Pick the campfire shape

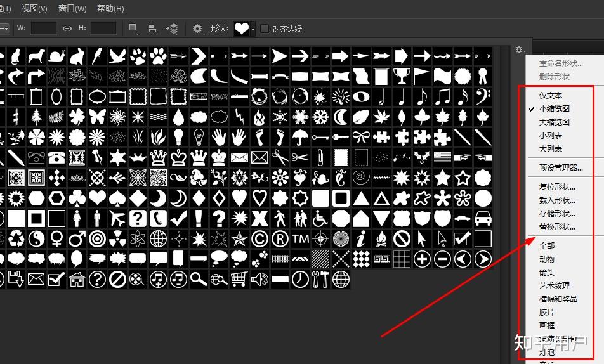[x=381, y=239]
